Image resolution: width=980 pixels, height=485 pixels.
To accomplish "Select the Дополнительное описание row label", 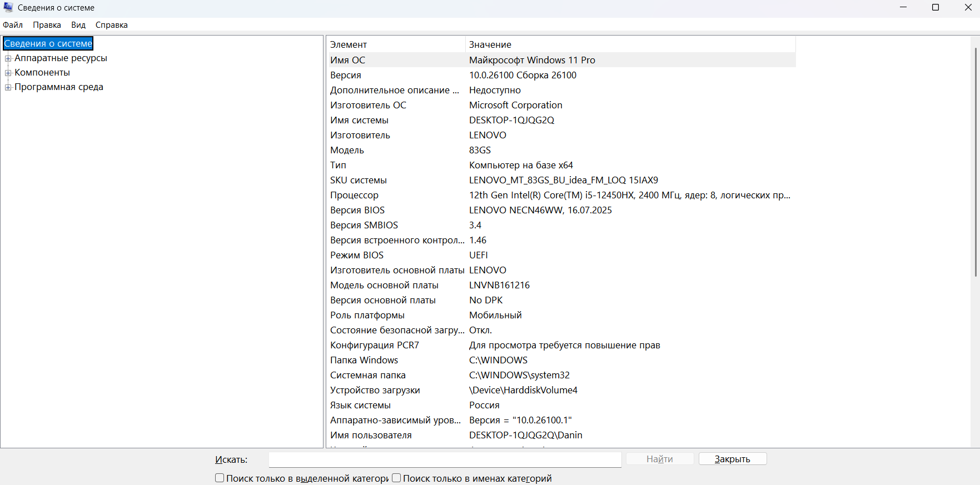I will point(395,90).
